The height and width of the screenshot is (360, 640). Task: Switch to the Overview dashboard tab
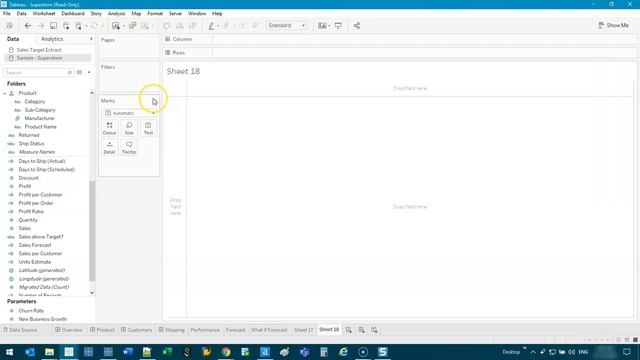(x=69, y=330)
